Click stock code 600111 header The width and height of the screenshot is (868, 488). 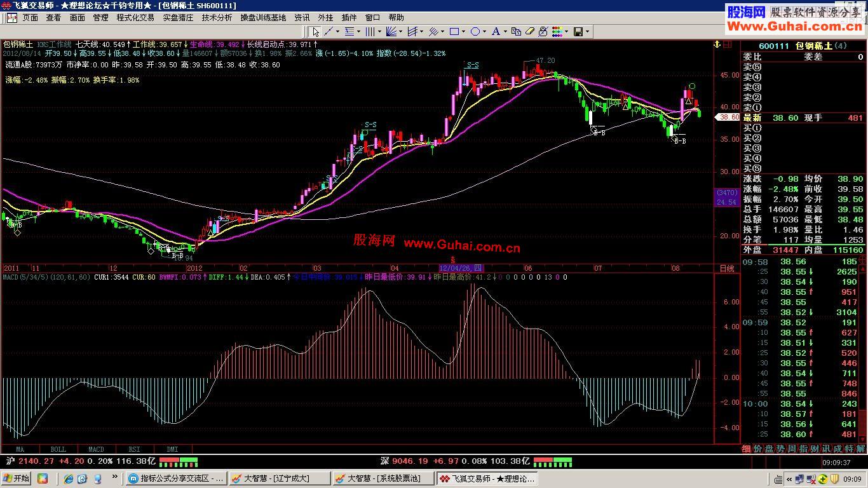point(774,46)
